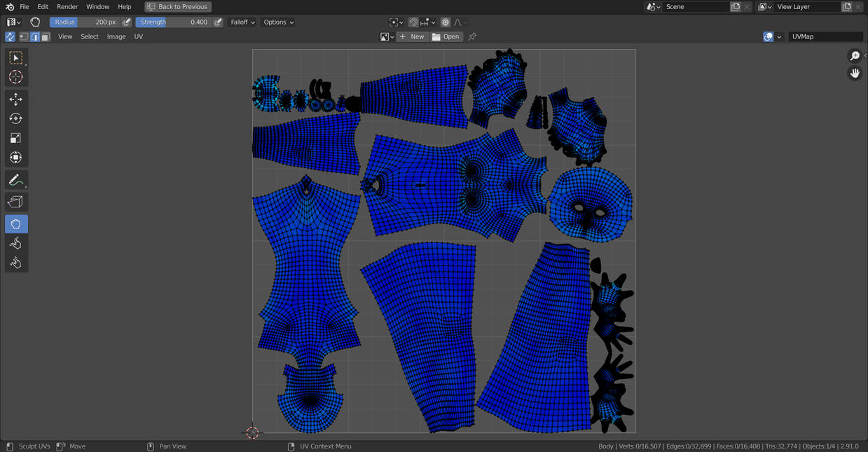Expand snapping options dropdown
The width and height of the screenshot is (868, 452).
coord(427,22)
